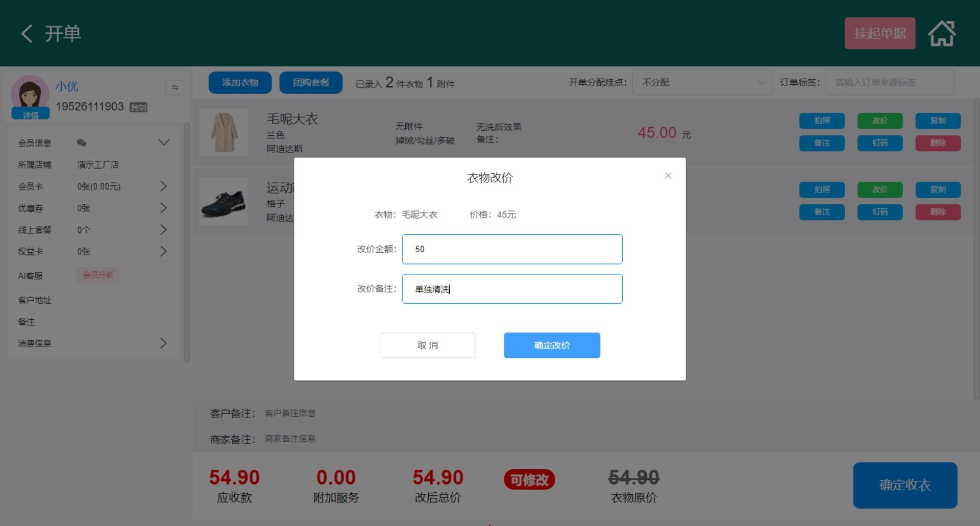The image size is (980, 526).
Task: Toggle the 可修改 price badge
Action: (529, 480)
